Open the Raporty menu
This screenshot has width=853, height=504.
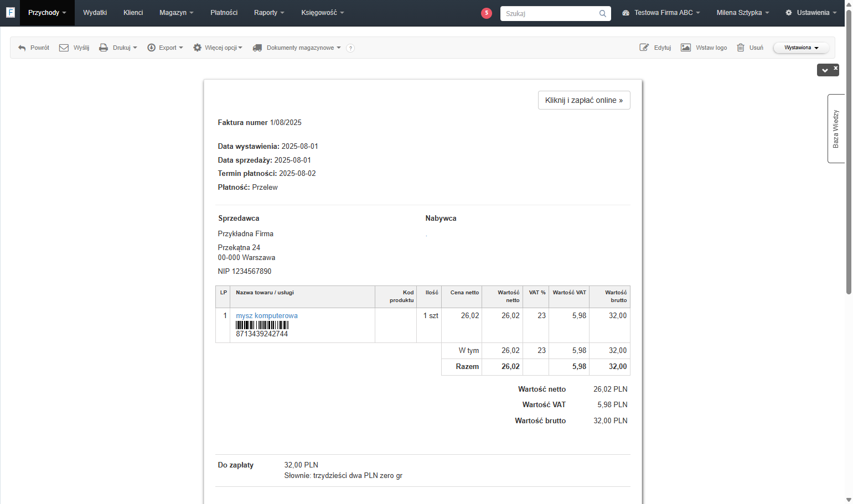point(269,13)
